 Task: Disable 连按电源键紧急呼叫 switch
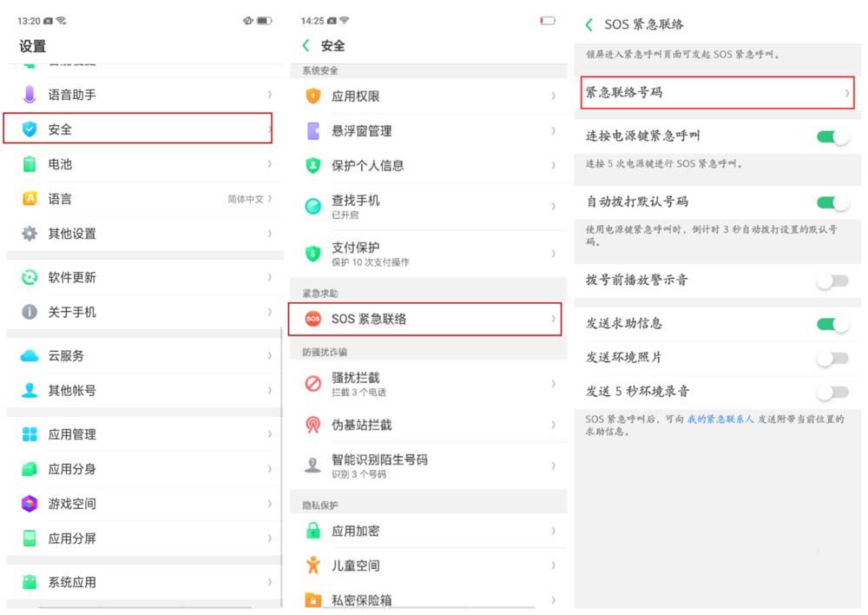pos(832,136)
